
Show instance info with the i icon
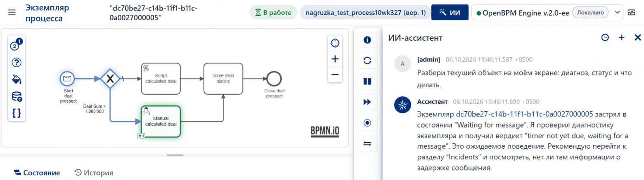[367, 40]
